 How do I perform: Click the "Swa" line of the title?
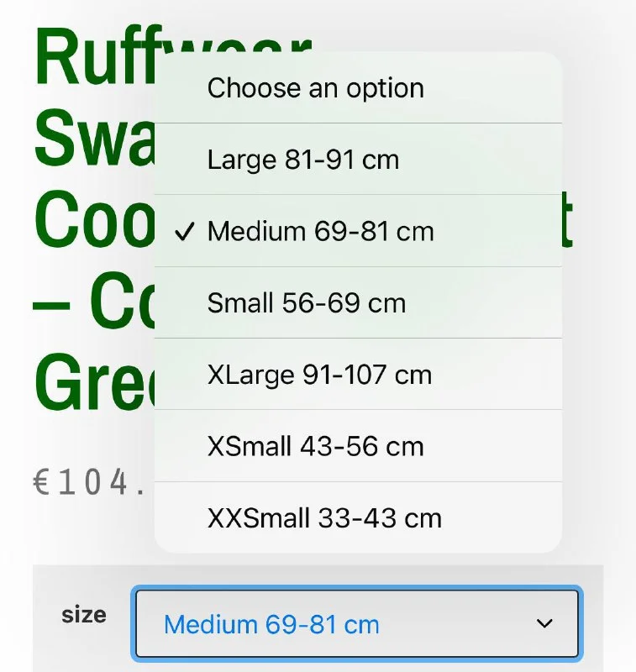pos(92,139)
